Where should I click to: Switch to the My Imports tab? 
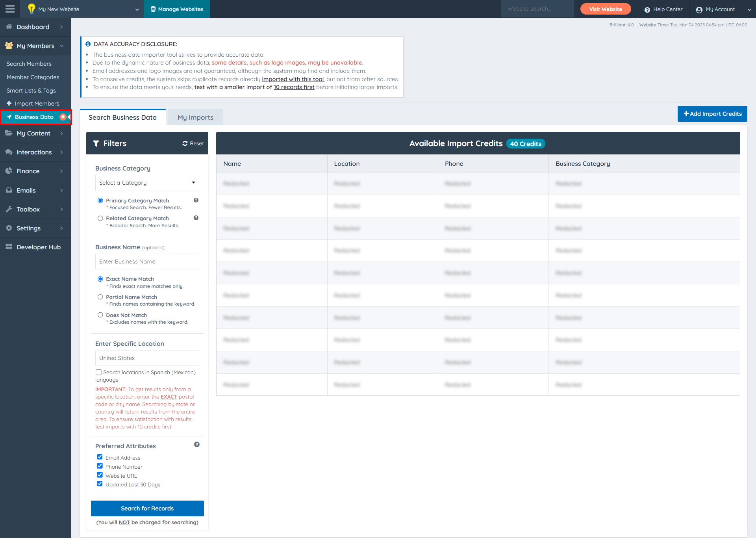pyautogui.click(x=195, y=117)
